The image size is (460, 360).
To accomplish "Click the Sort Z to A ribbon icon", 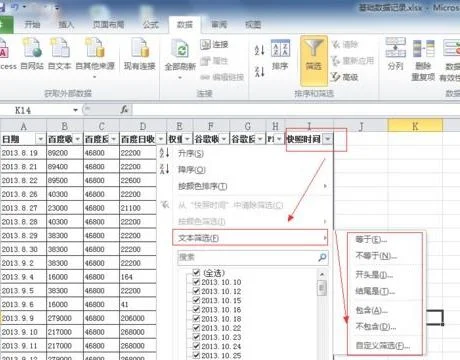I will (259, 71).
